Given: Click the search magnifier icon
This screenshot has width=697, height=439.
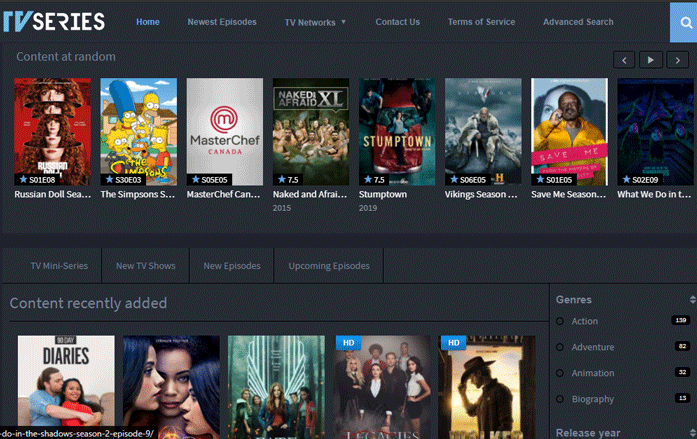Looking at the screenshot, I should 686,22.
